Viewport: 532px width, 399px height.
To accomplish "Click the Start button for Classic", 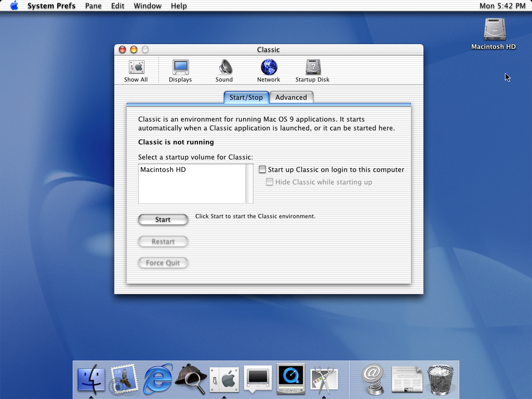I will [163, 220].
